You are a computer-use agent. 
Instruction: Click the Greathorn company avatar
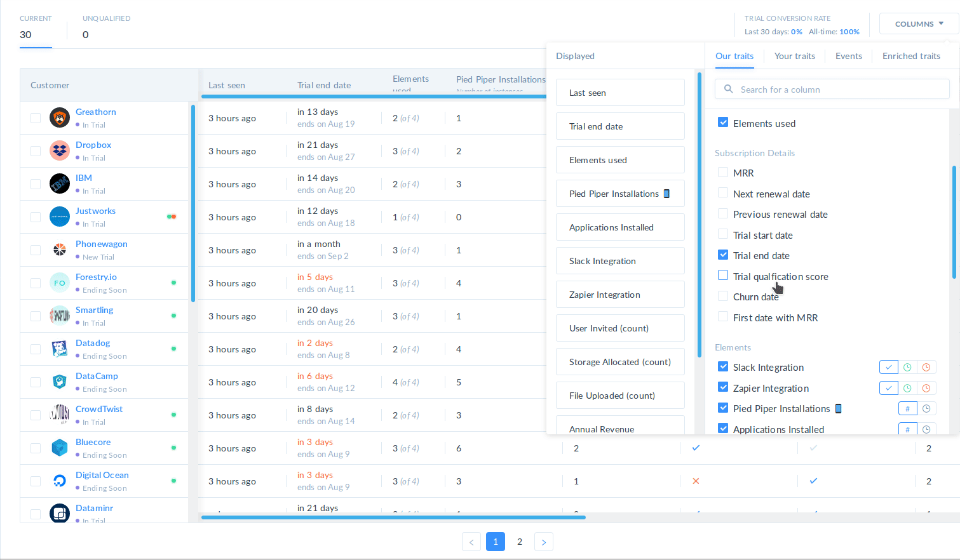[60, 117]
